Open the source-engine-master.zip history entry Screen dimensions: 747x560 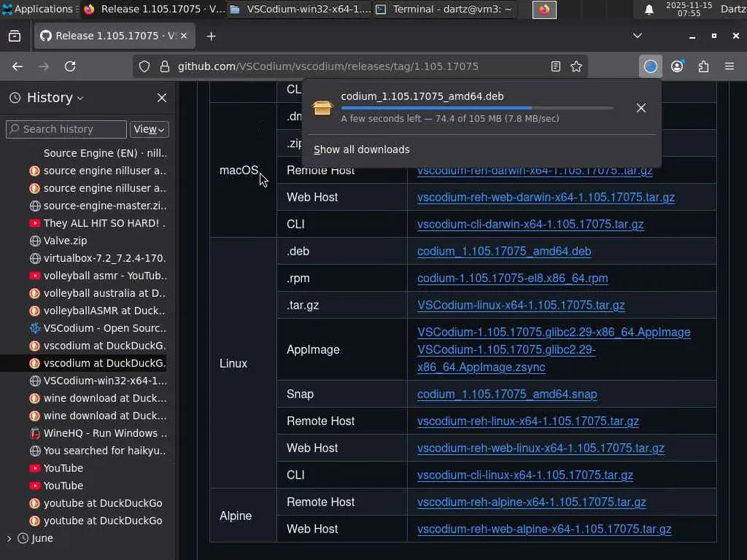[x=99, y=206]
